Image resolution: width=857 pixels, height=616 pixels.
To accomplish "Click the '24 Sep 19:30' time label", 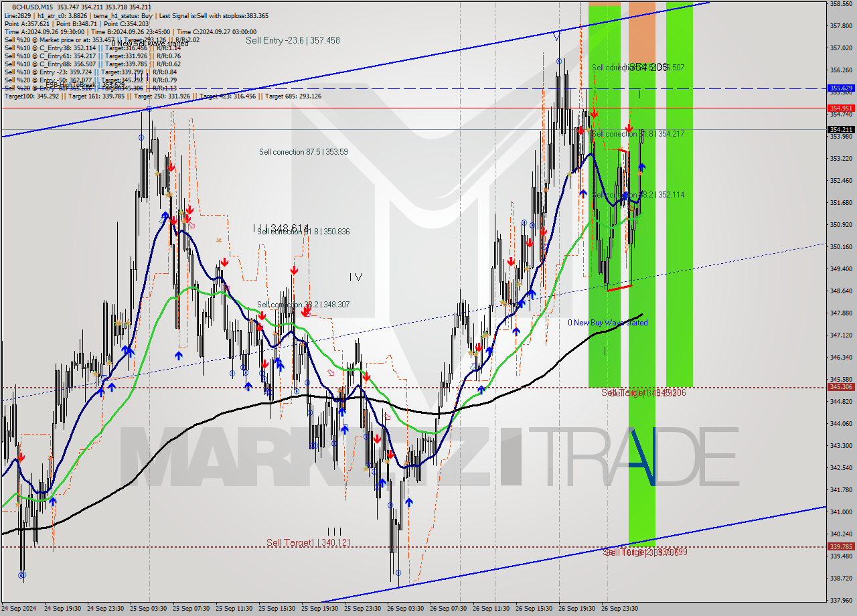I will (x=63, y=609).
